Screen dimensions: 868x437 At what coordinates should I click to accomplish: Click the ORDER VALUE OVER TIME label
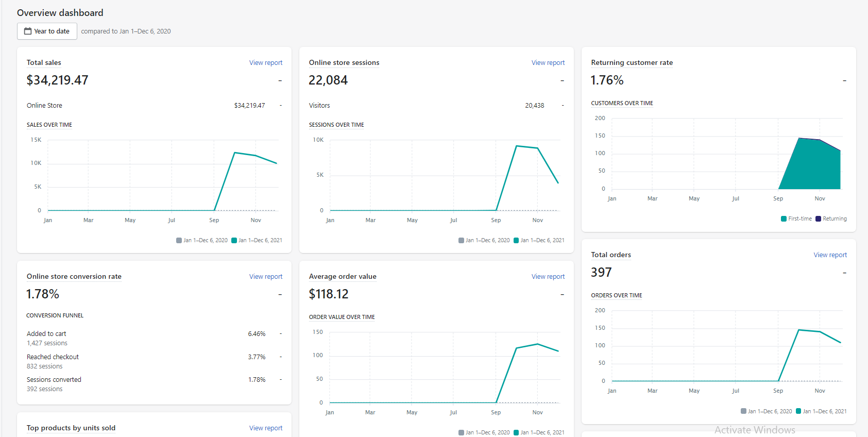click(x=342, y=317)
